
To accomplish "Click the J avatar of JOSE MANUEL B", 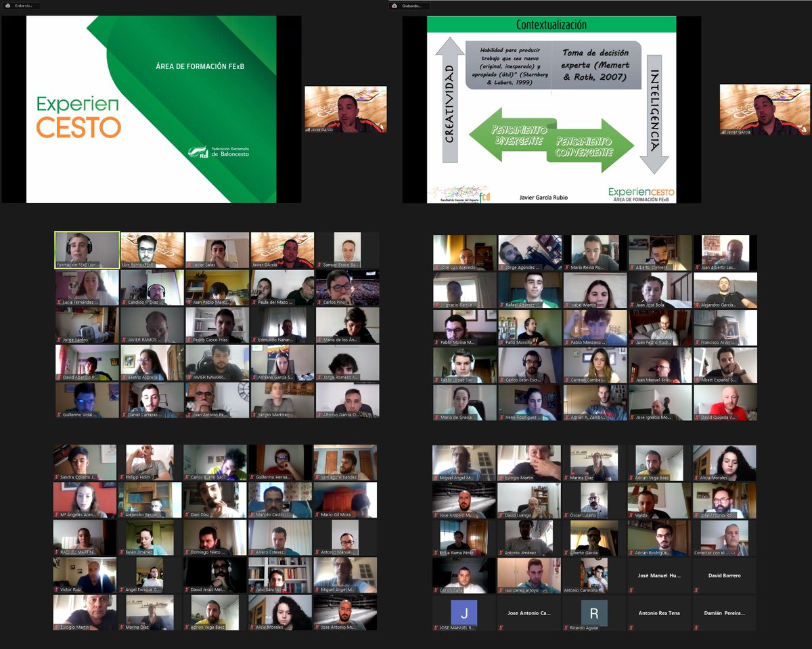I will [x=464, y=612].
